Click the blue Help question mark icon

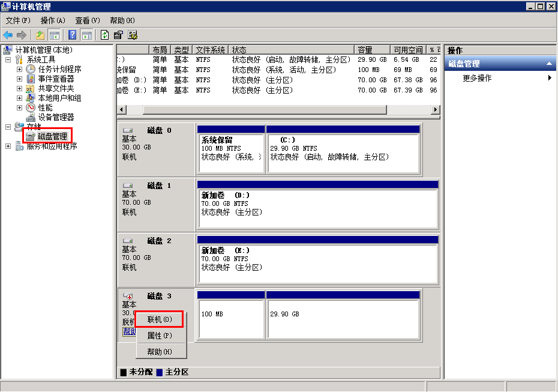[x=73, y=35]
